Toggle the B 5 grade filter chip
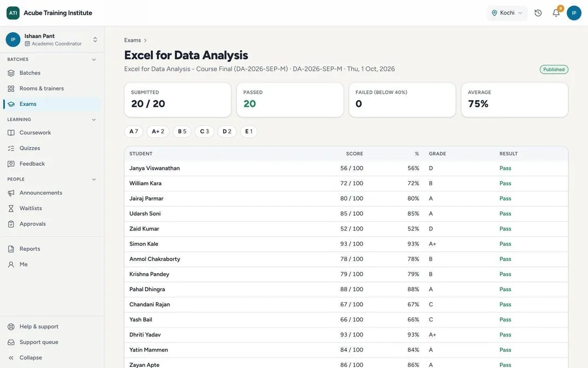 pos(182,131)
